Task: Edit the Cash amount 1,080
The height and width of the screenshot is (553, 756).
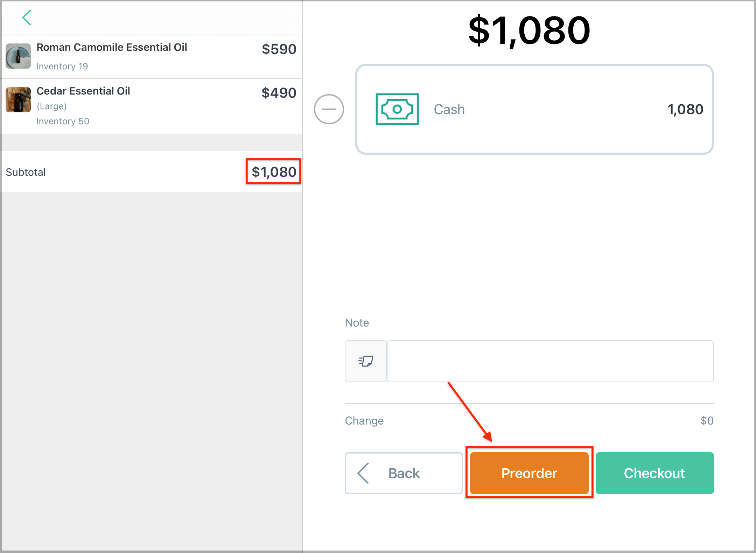Action: coord(685,109)
